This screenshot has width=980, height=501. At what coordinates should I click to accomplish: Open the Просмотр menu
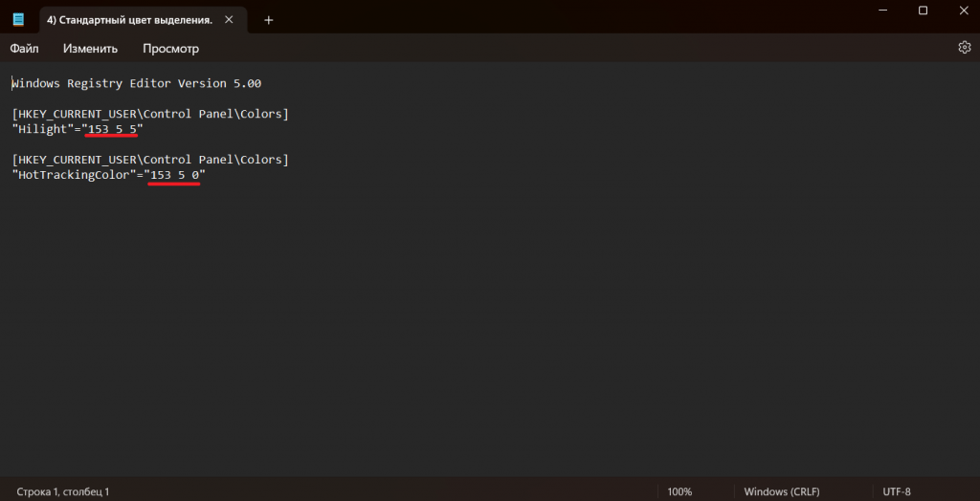pyautogui.click(x=170, y=48)
